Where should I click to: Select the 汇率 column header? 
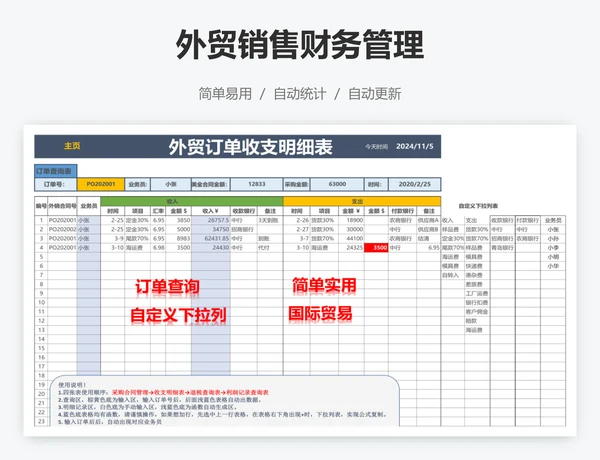tap(158, 211)
